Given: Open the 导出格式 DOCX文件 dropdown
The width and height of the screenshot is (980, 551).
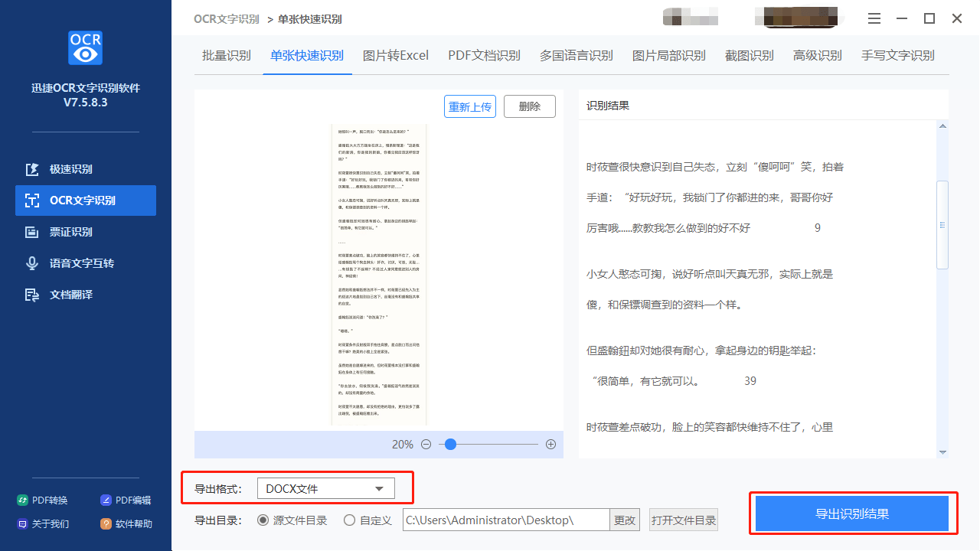Looking at the screenshot, I should tap(326, 488).
